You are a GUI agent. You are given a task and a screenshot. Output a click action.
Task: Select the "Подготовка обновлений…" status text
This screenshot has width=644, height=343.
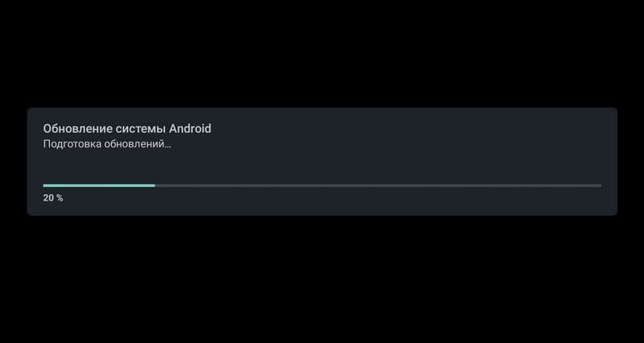tap(107, 145)
